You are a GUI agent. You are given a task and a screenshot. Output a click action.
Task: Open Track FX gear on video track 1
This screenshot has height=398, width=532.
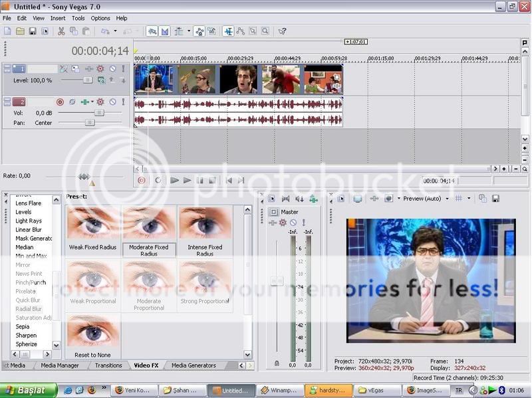tap(100, 69)
